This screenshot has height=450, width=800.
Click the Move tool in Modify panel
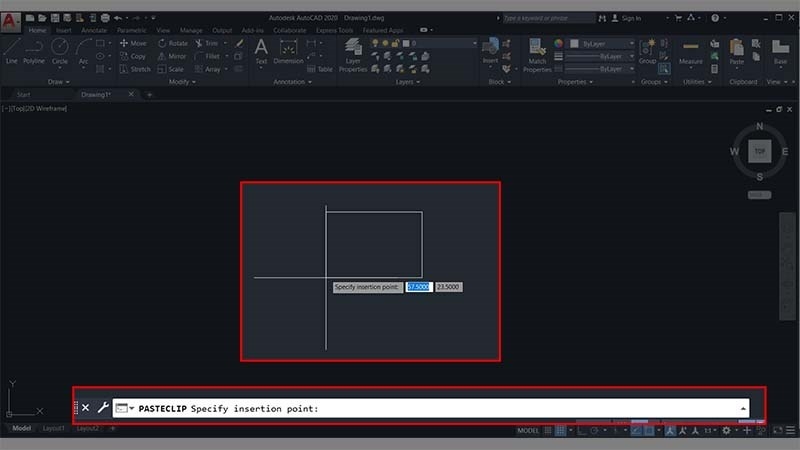pos(133,43)
